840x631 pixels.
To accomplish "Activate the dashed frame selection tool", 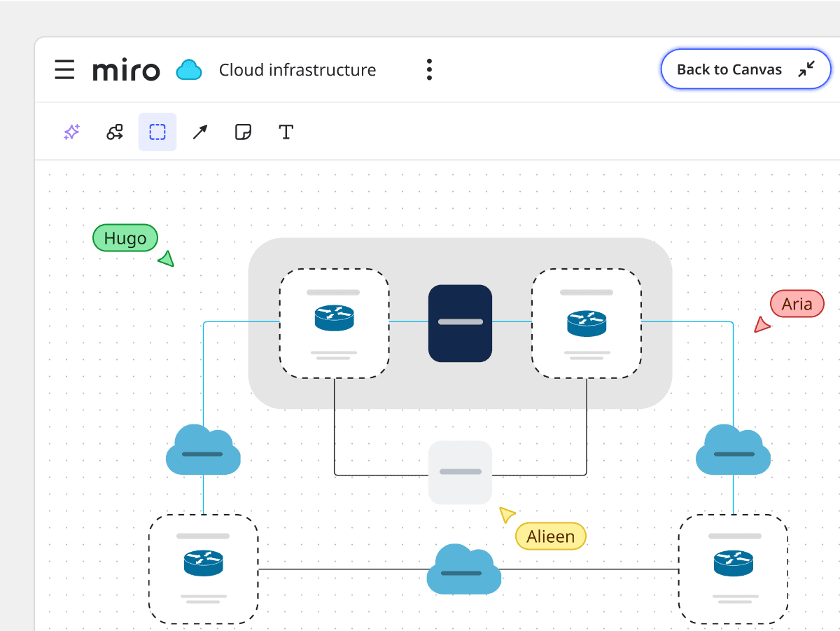I will pyautogui.click(x=157, y=132).
